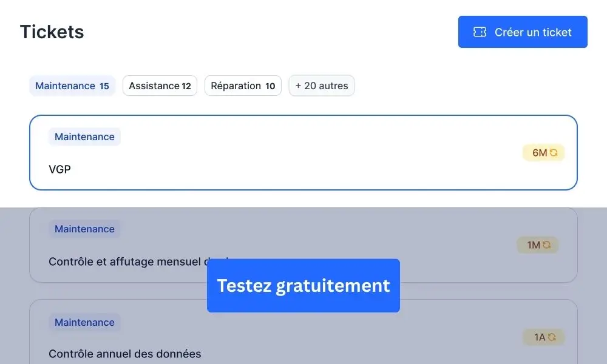Screen dimensions: 607x364
Task: Toggle the Assistance 12 filter
Action: (160, 86)
